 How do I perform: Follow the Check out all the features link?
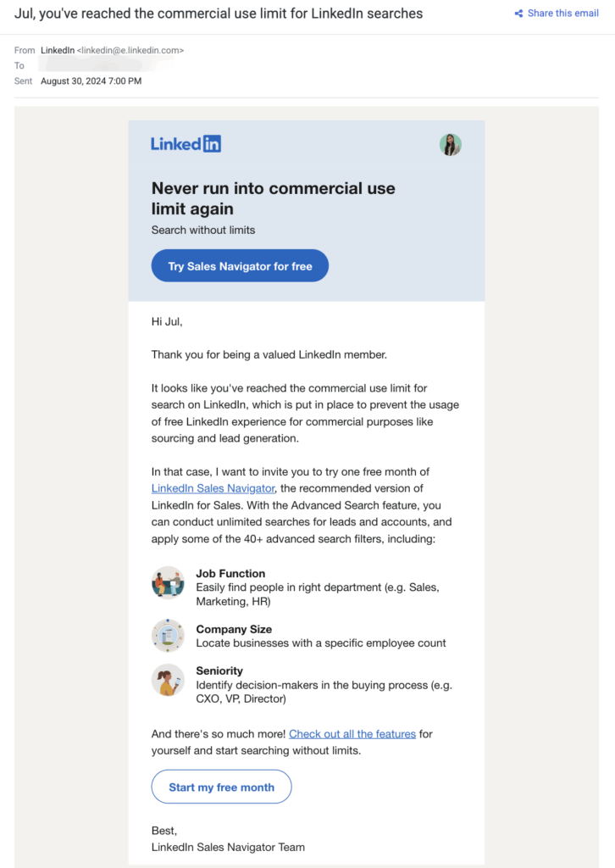(x=352, y=733)
